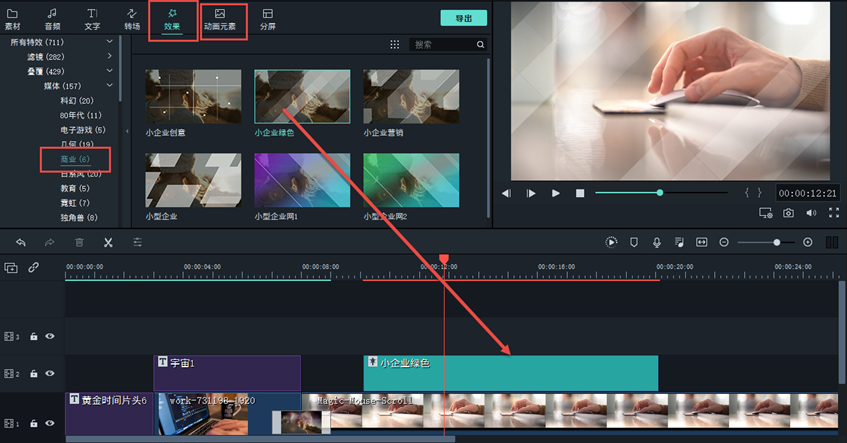Click the scissors split icon

pyautogui.click(x=108, y=243)
